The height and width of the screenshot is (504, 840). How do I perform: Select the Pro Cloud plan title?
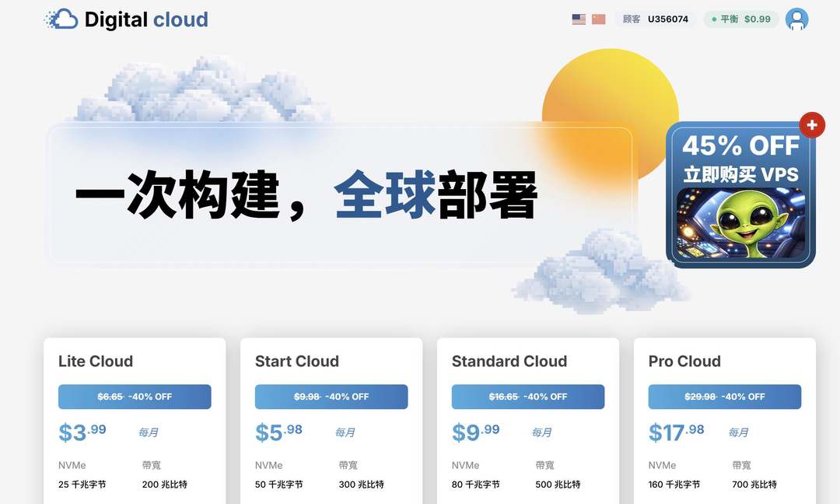[684, 361]
